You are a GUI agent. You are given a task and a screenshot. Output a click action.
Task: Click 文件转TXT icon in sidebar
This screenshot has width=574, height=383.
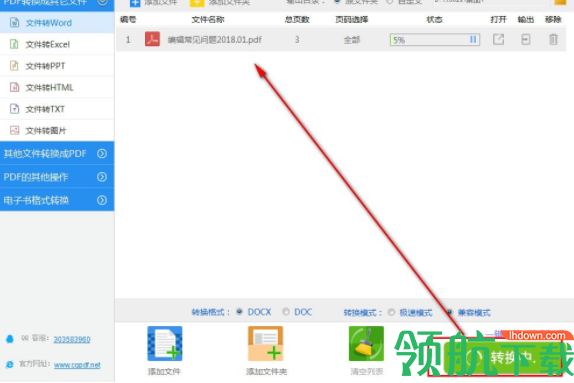click(x=14, y=109)
